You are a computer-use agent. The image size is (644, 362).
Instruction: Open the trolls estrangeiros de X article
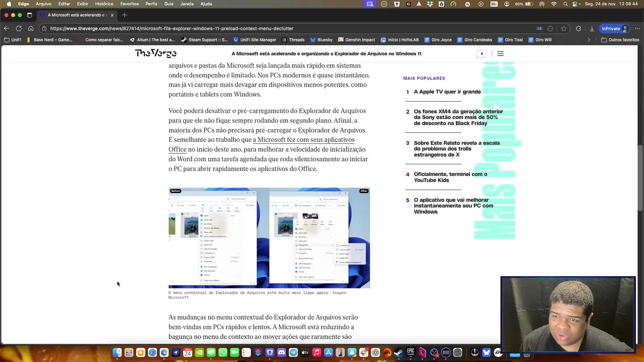coord(457,149)
